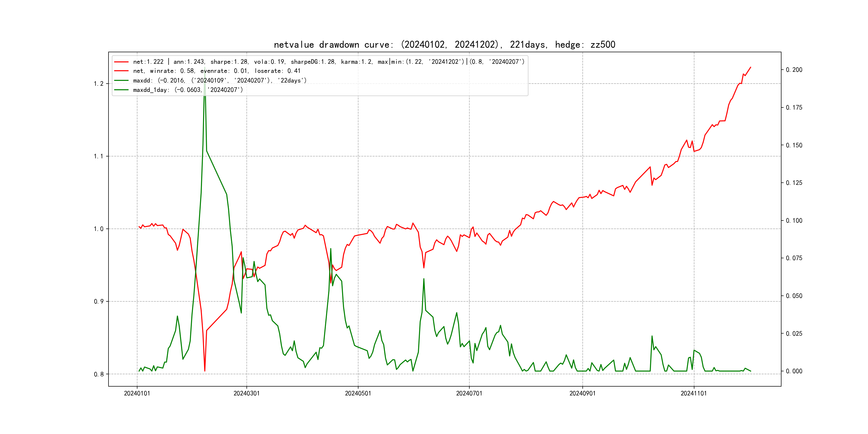Viewport: 868px width, 434px height.
Task: Click the red line swatch of the 'net:1.222' legend entry
Action: [x=121, y=62]
